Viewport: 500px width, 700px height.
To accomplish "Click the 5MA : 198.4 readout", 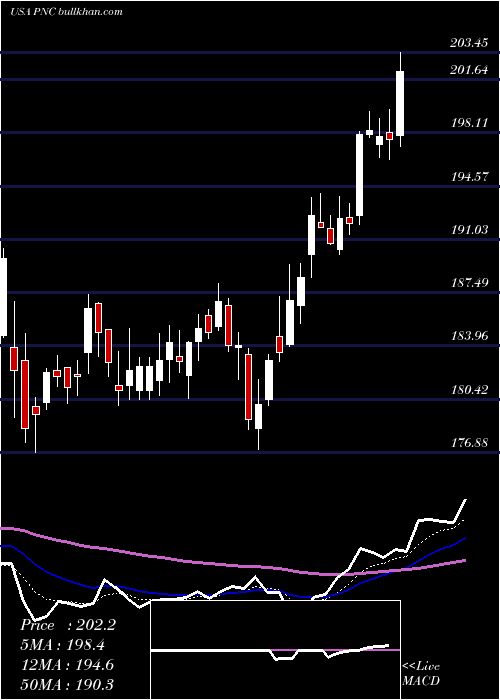I will pyautogui.click(x=65, y=645).
